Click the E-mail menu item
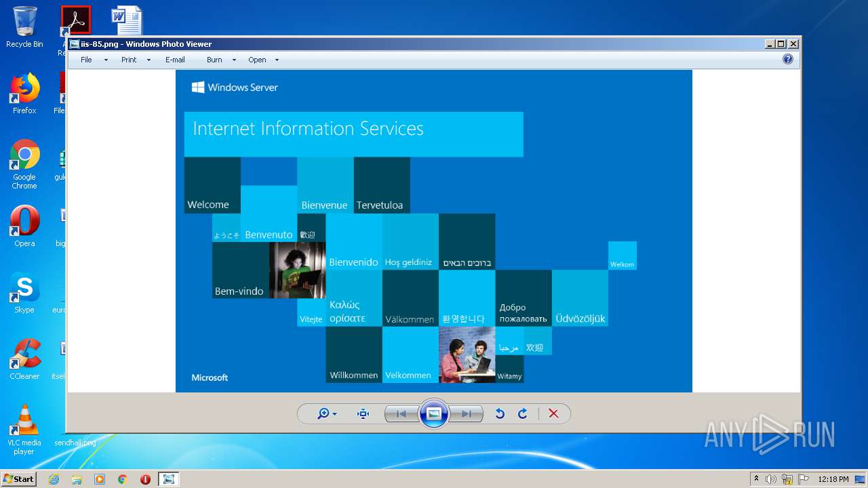This screenshot has height=488, width=868. tap(175, 60)
